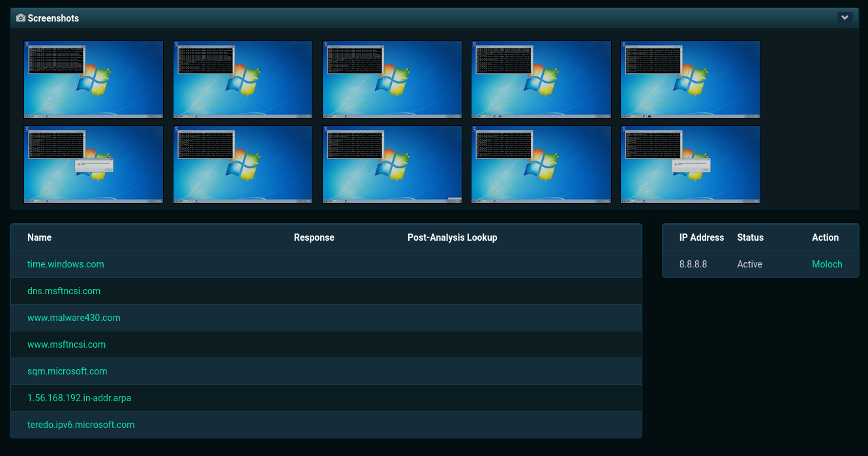Image resolution: width=868 pixels, height=456 pixels.
Task: Open second screenshot thumbnail in bottom row
Action: [x=243, y=164]
